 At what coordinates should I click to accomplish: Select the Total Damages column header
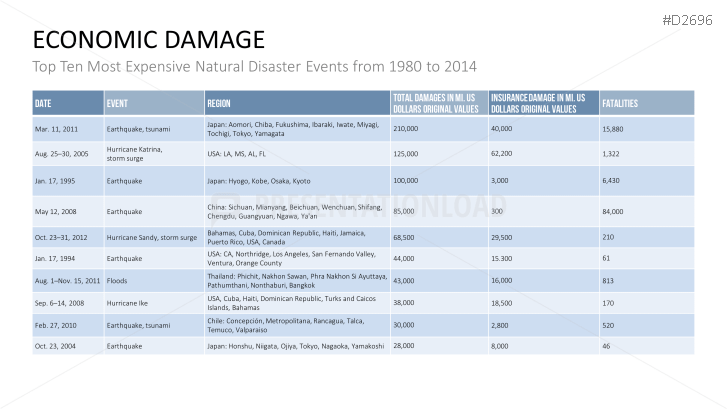[438, 103]
